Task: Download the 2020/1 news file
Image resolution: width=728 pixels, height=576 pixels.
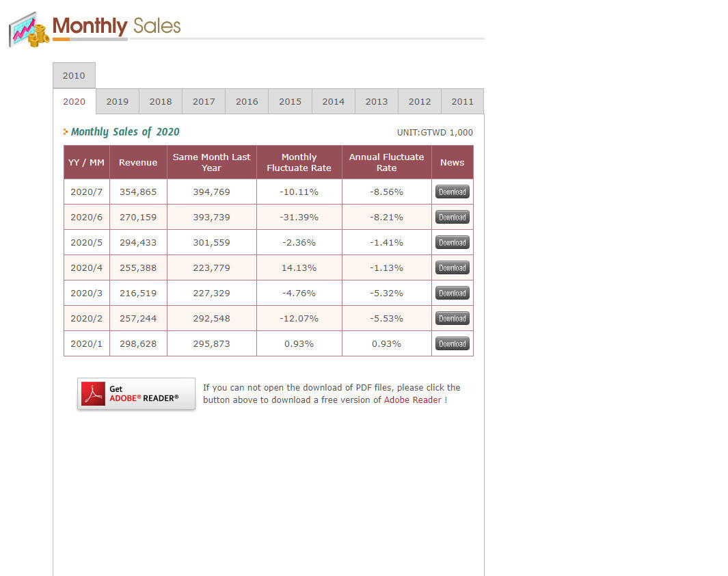Action: click(x=453, y=343)
